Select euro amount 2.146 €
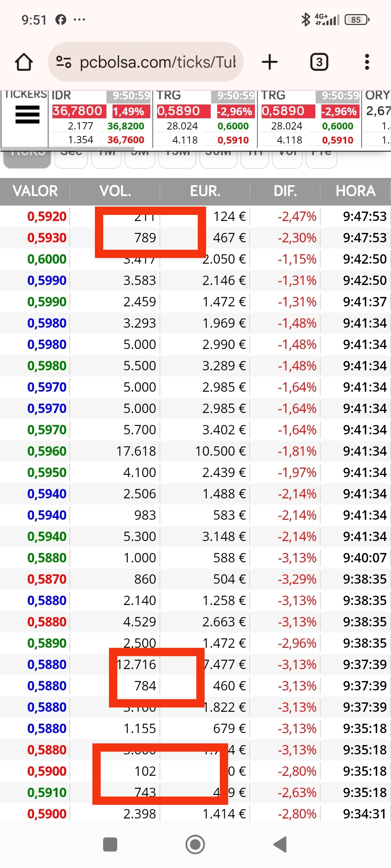The width and height of the screenshot is (391, 868). click(224, 280)
